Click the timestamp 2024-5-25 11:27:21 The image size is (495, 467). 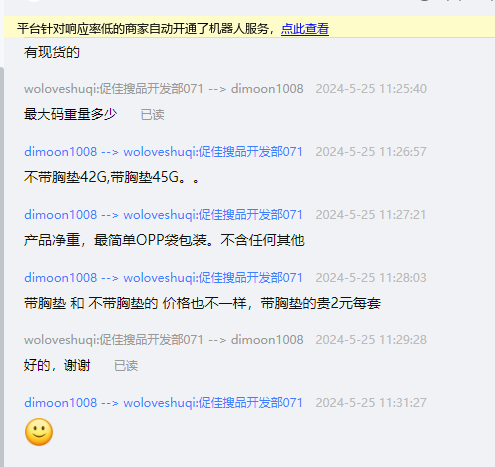point(371,215)
